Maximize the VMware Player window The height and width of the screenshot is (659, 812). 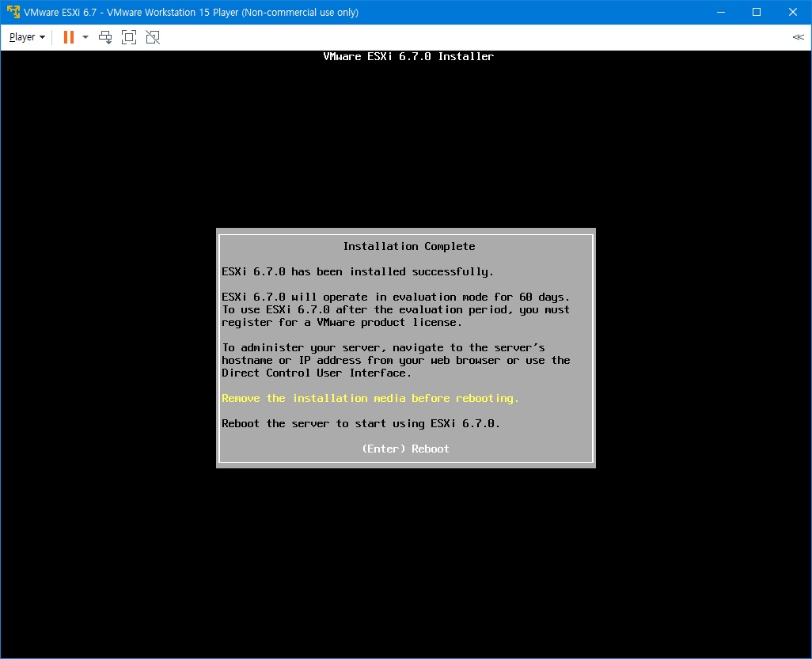point(757,12)
